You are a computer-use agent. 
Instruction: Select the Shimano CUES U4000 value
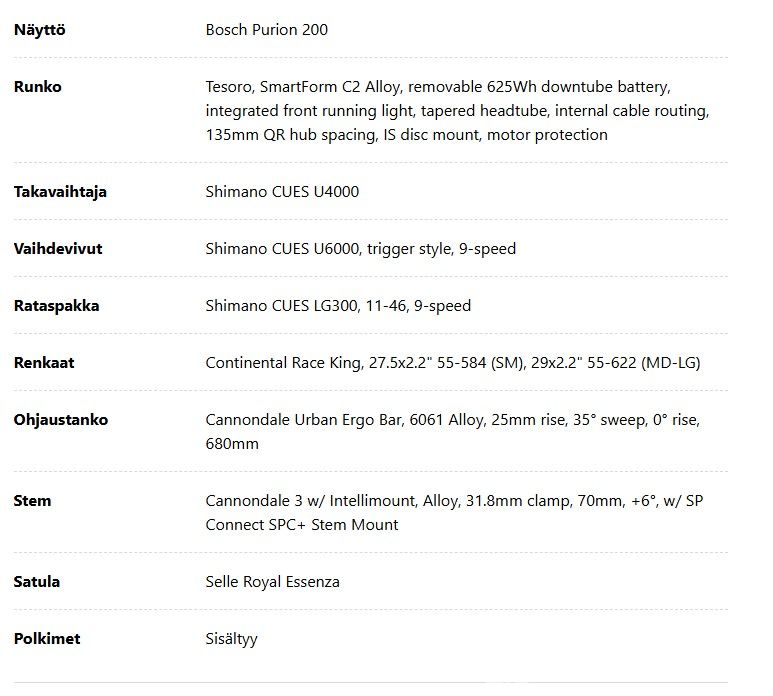click(x=282, y=192)
